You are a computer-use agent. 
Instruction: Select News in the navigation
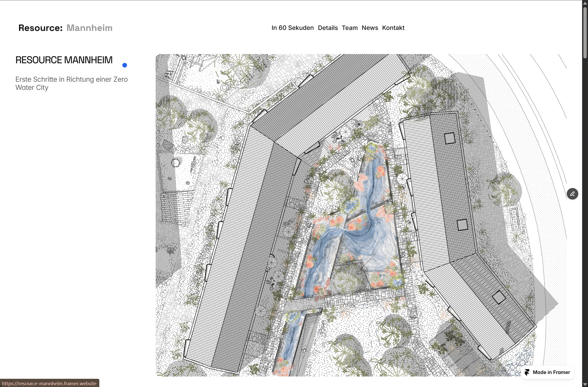pyautogui.click(x=370, y=28)
